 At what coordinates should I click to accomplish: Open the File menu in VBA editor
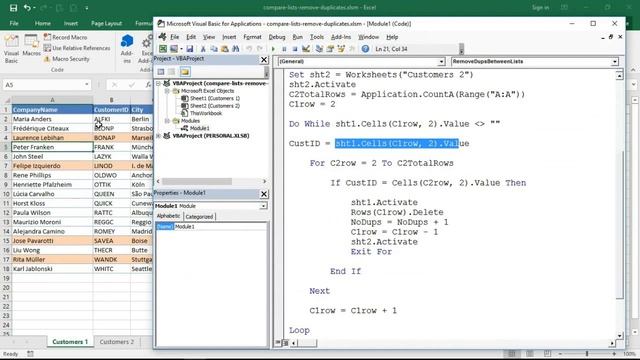pos(174,37)
